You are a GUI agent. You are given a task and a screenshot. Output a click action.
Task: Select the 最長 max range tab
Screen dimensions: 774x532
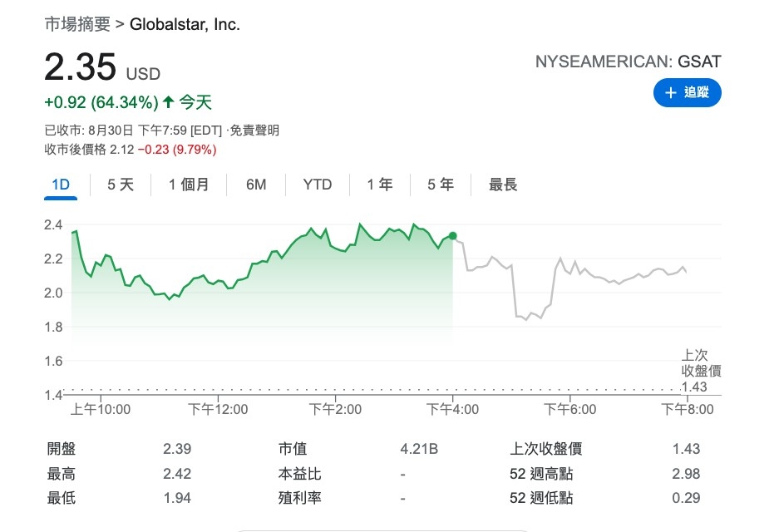tap(503, 185)
